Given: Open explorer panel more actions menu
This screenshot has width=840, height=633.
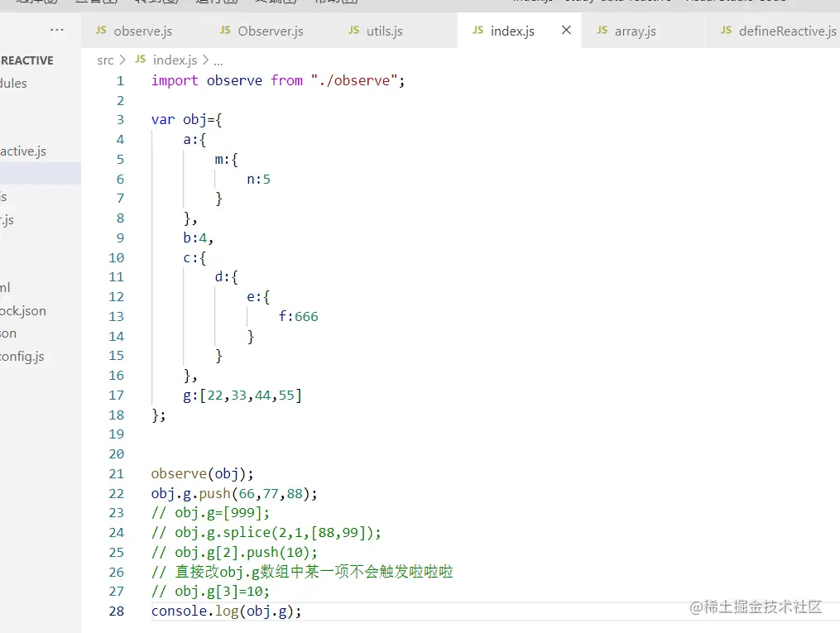Looking at the screenshot, I should pos(57,30).
